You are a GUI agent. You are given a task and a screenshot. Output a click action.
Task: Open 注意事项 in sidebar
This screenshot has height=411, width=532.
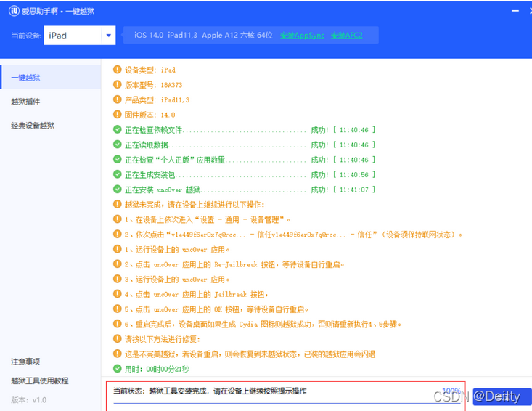point(25,362)
